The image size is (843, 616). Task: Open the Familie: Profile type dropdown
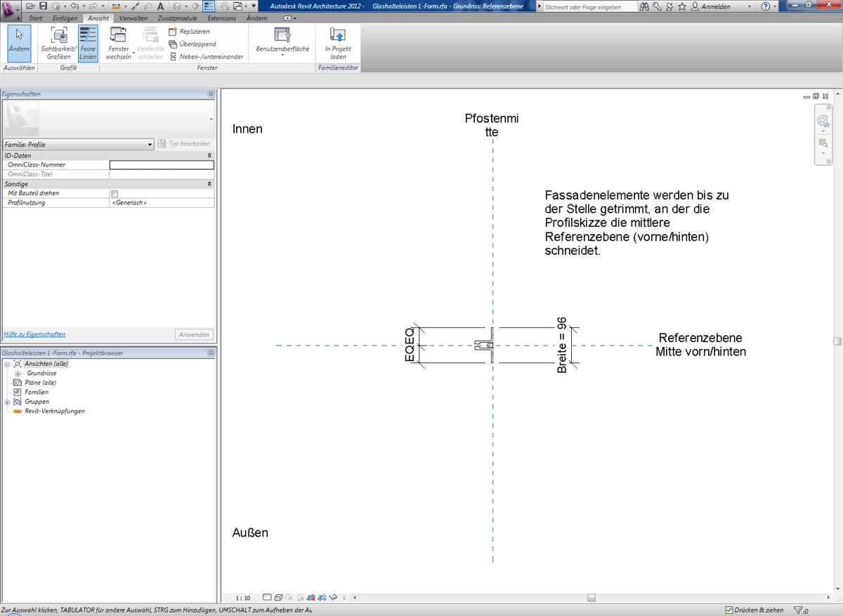coord(77,144)
